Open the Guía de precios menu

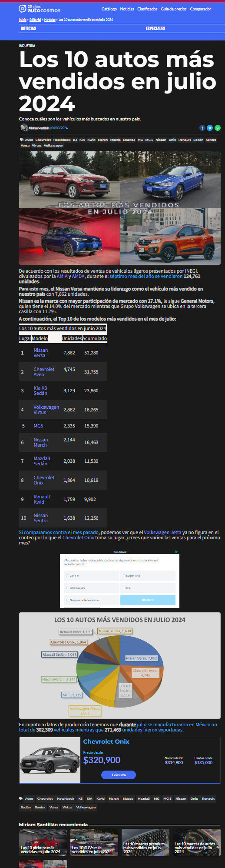pos(174,9)
